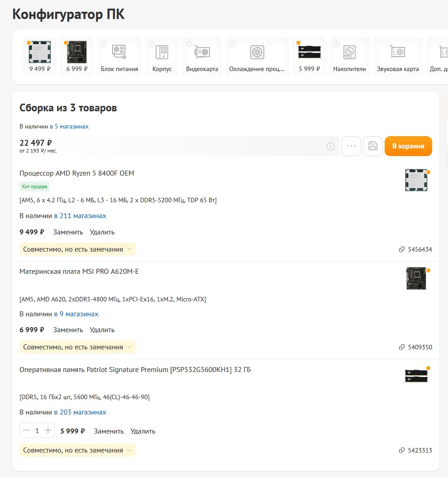Expand compatibility notes for Patriot memory

[77, 450]
